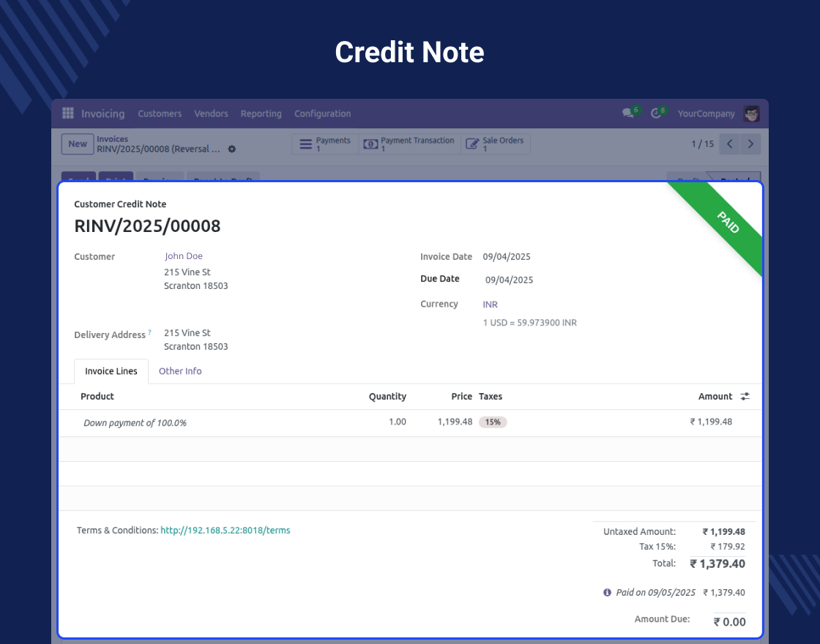820x644 pixels.
Task: Open the terms and conditions URL link
Action: (225, 530)
